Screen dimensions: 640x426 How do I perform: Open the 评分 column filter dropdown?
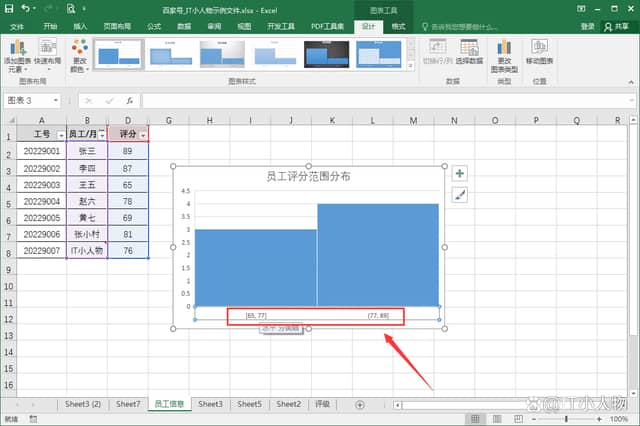pos(143,134)
